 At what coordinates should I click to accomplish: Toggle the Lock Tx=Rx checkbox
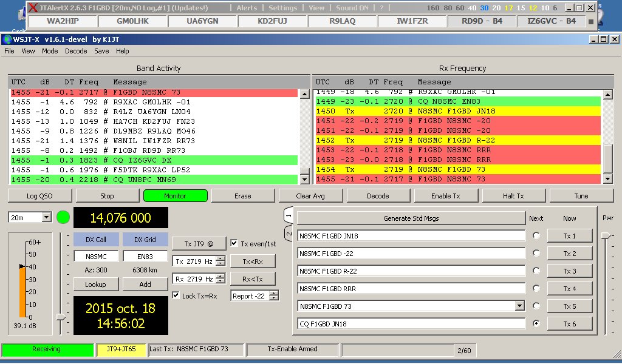click(x=176, y=295)
